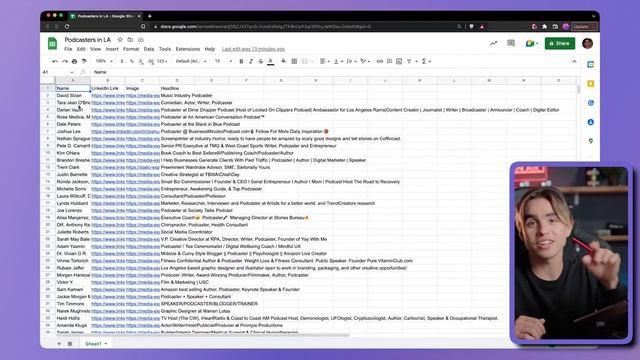640x360 pixels.
Task: Click the Create a filter icon
Action: (x=409, y=61)
